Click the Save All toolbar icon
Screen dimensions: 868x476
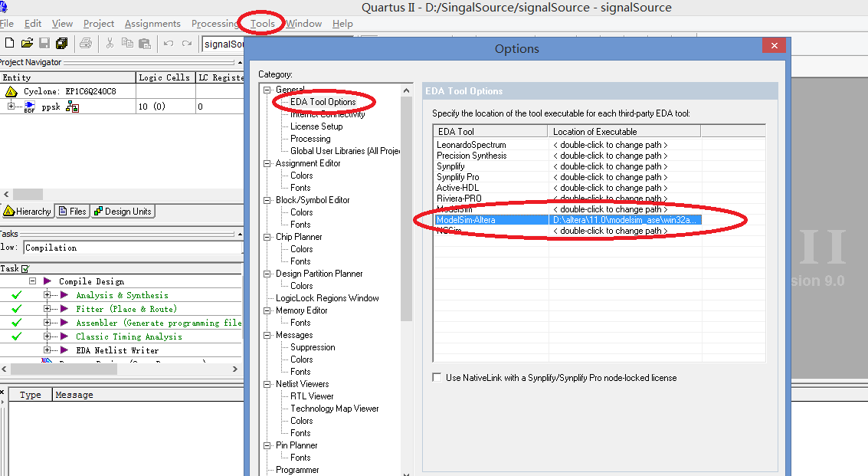(61, 43)
